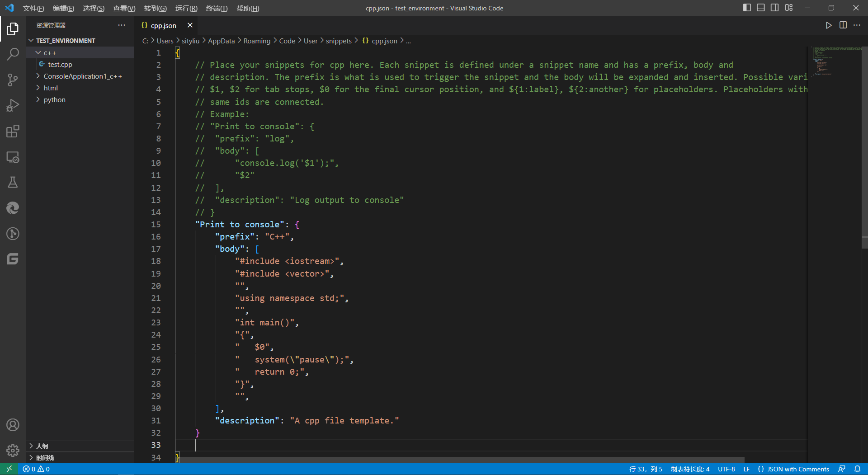The height and width of the screenshot is (475, 868).
Task: Open test.cpp in the explorer tree
Action: coord(80,65)
